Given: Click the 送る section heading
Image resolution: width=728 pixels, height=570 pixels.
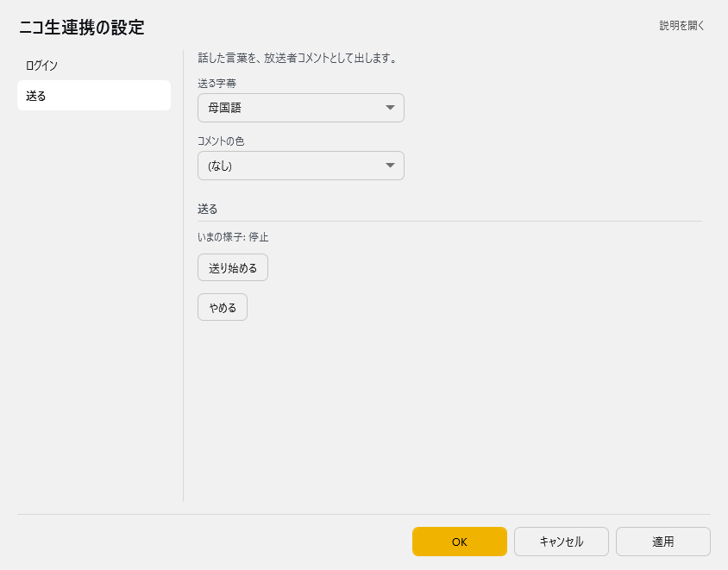Looking at the screenshot, I should tap(208, 210).
